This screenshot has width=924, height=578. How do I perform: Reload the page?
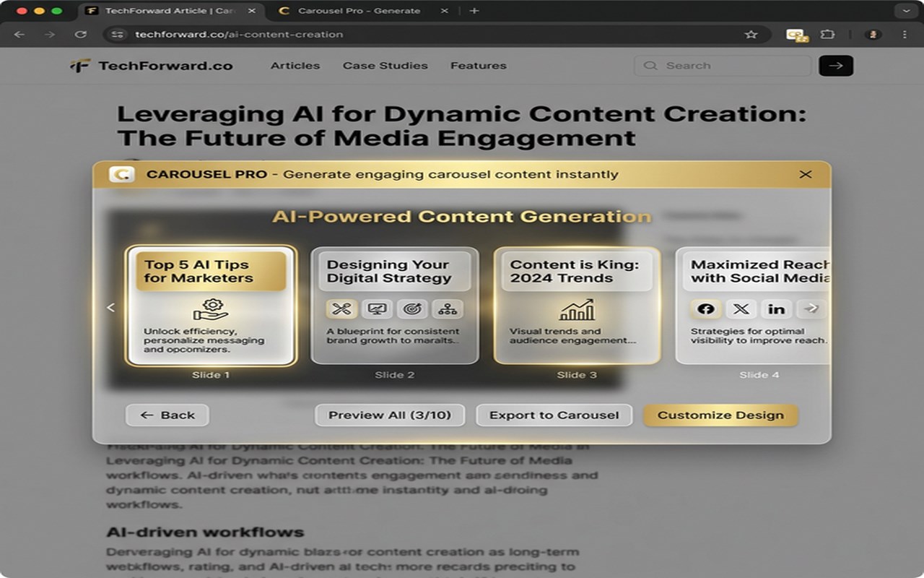[81, 35]
